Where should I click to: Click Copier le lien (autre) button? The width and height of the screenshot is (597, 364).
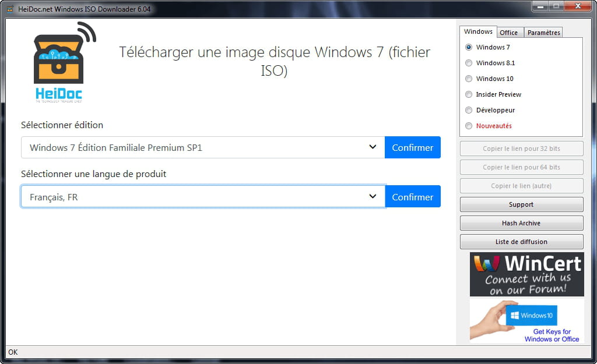pos(522,186)
